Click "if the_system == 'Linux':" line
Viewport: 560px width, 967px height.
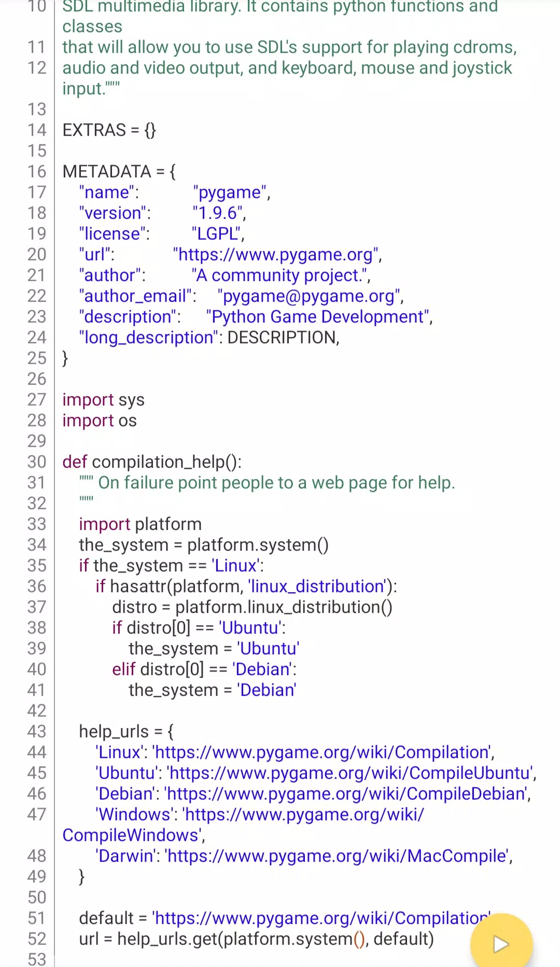pos(171,566)
